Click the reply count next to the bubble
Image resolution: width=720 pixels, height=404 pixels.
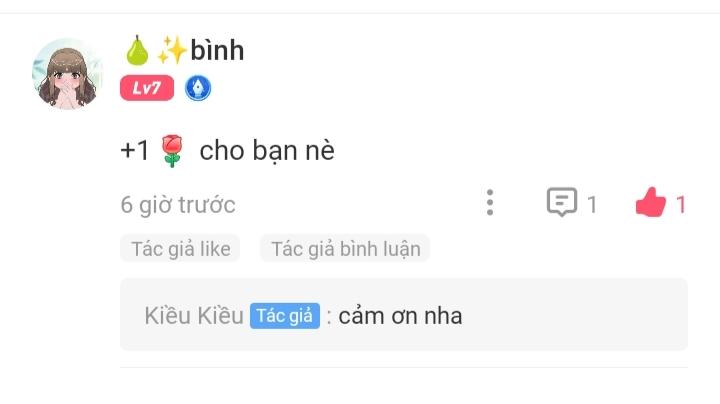coord(592,205)
